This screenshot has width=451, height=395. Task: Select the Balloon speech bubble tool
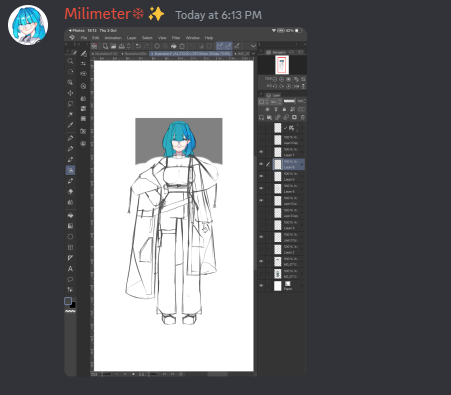70,279
